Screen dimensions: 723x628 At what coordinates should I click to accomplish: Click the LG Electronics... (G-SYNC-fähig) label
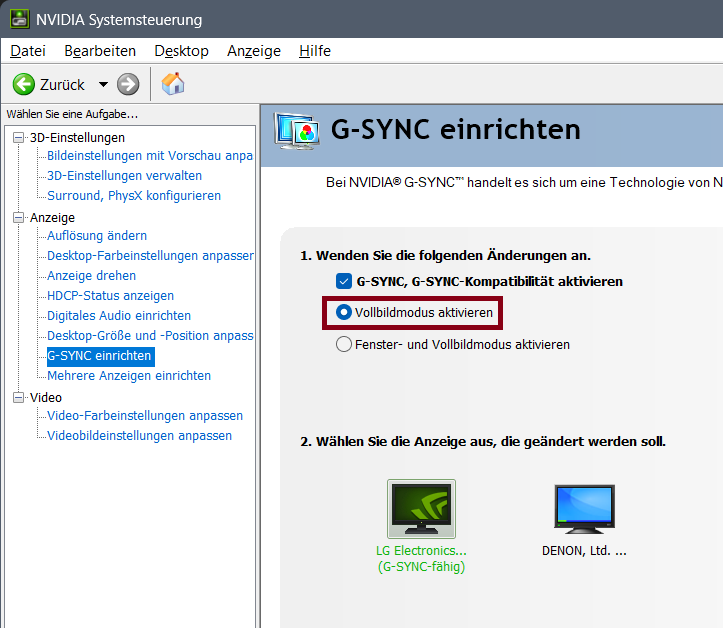pyautogui.click(x=421, y=558)
